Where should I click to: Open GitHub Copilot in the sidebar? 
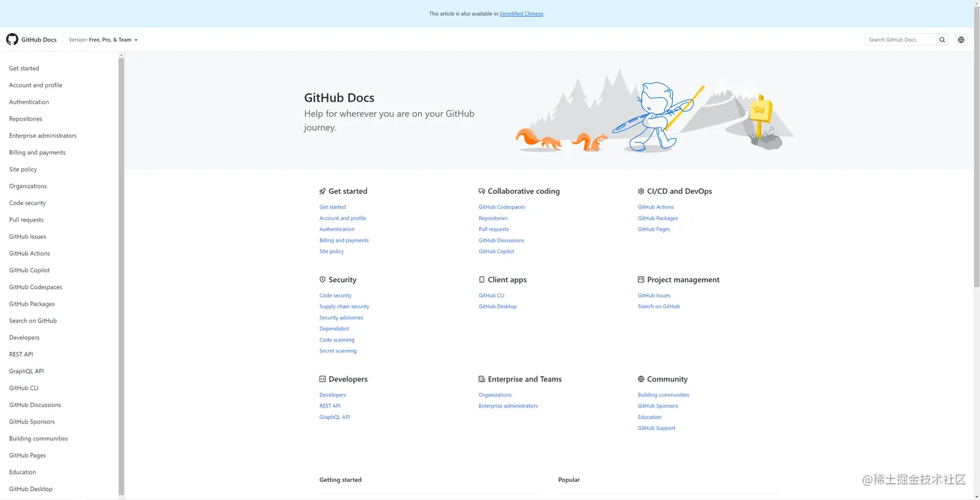[30, 270]
